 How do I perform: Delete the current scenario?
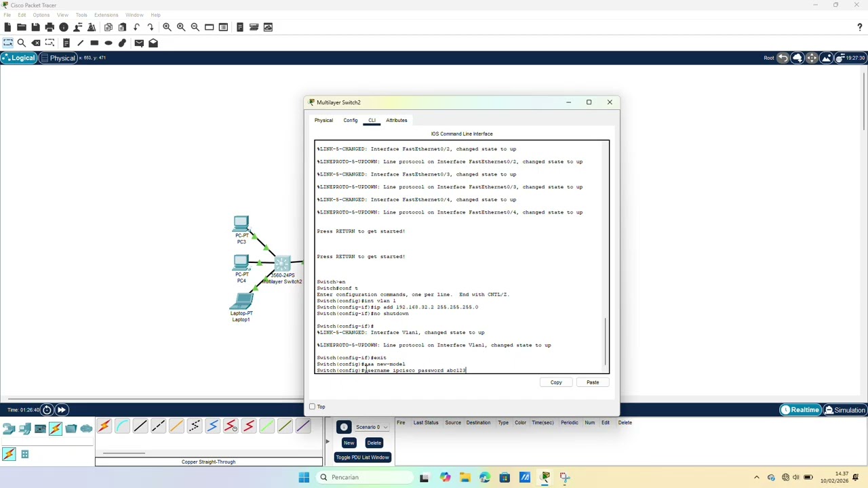(x=374, y=443)
